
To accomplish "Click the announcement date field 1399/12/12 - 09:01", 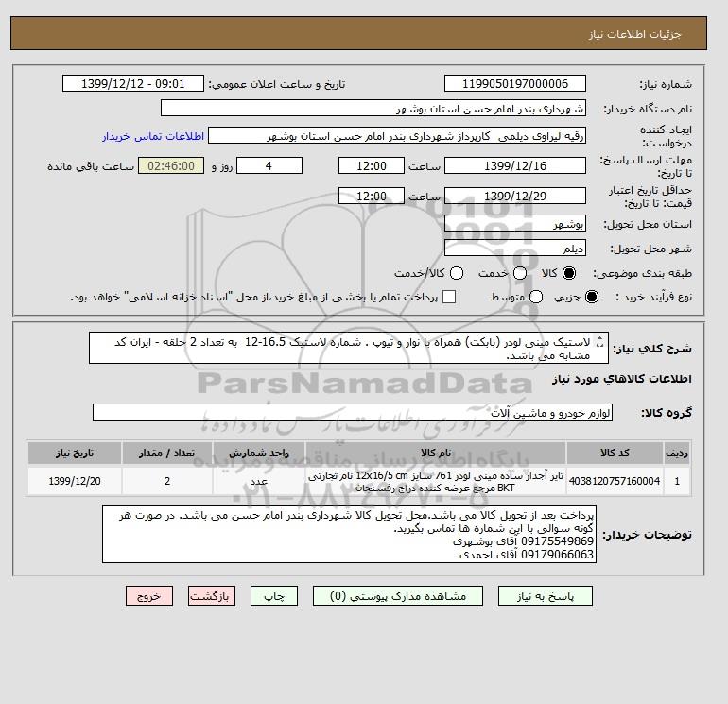I will coord(132,83).
